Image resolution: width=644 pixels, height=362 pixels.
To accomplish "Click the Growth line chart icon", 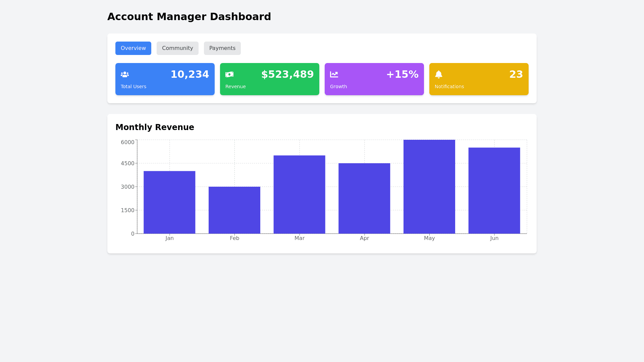I will coord(334,74).
